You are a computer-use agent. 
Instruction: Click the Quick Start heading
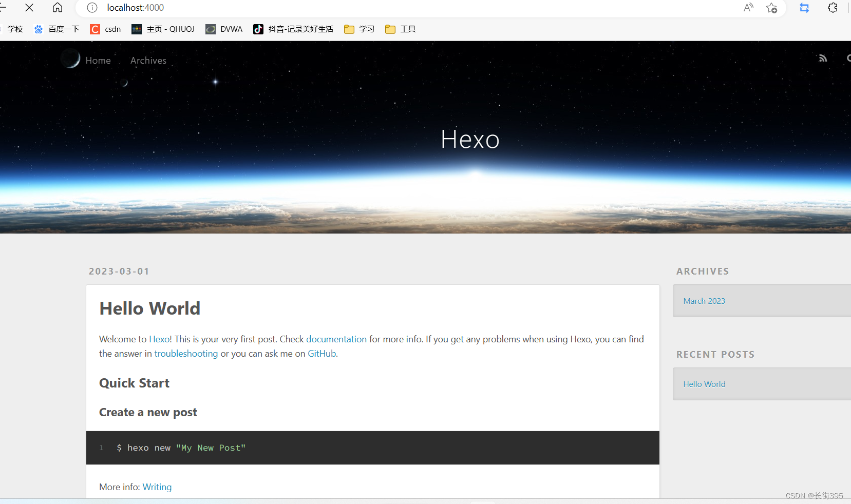tap(134, 383)
